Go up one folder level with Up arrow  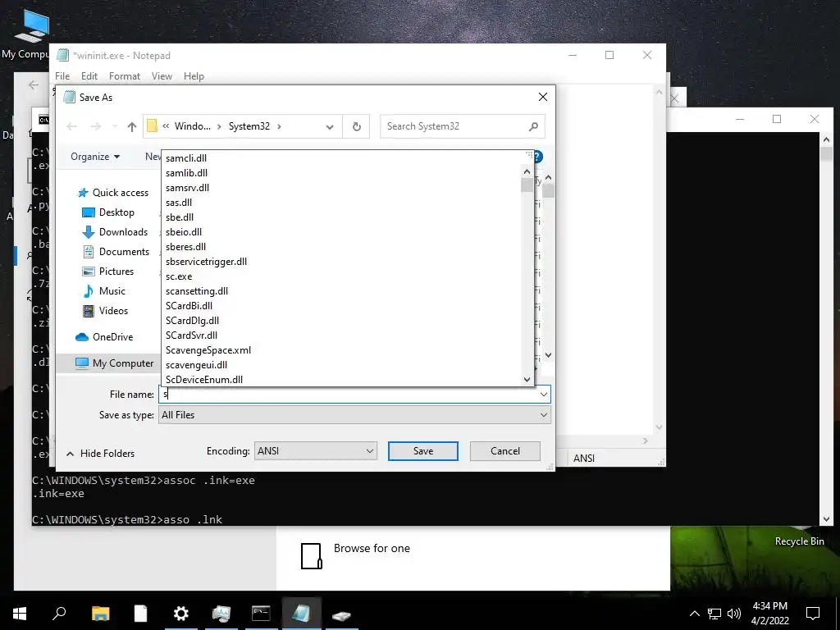pos(132,126)
